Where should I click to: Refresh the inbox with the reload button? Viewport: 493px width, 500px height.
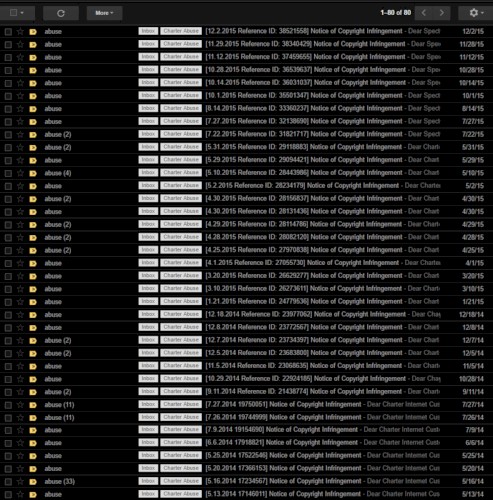point(61,13)
